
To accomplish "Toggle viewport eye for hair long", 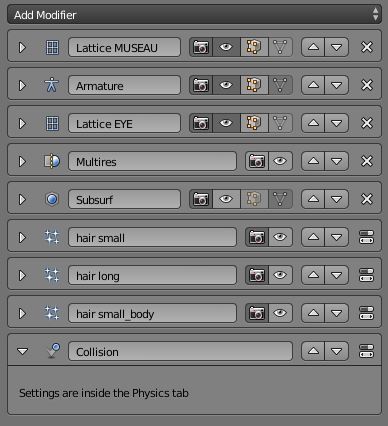I will (280, 275).
